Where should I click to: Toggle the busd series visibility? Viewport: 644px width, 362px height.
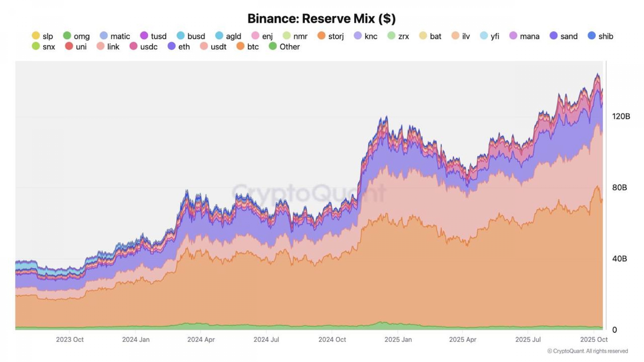[x=191, y=36]
